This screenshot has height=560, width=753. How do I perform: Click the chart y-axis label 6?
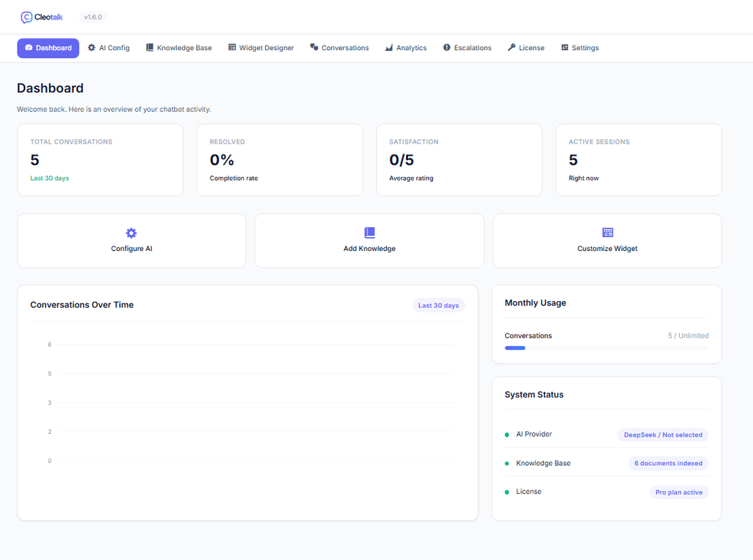[x=50, y=345]
